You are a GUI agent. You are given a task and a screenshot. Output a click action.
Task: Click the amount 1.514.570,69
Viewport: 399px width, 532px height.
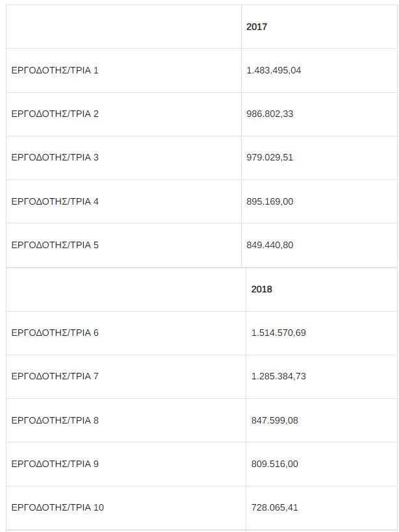278,333
